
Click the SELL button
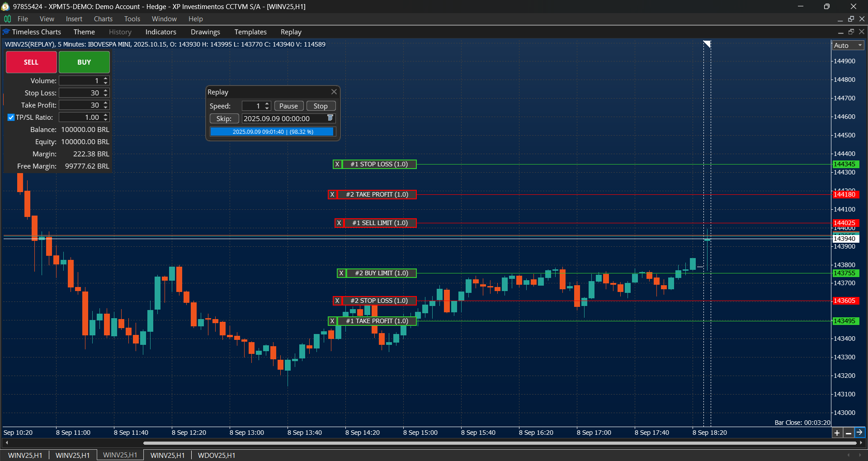click(31, 62)
